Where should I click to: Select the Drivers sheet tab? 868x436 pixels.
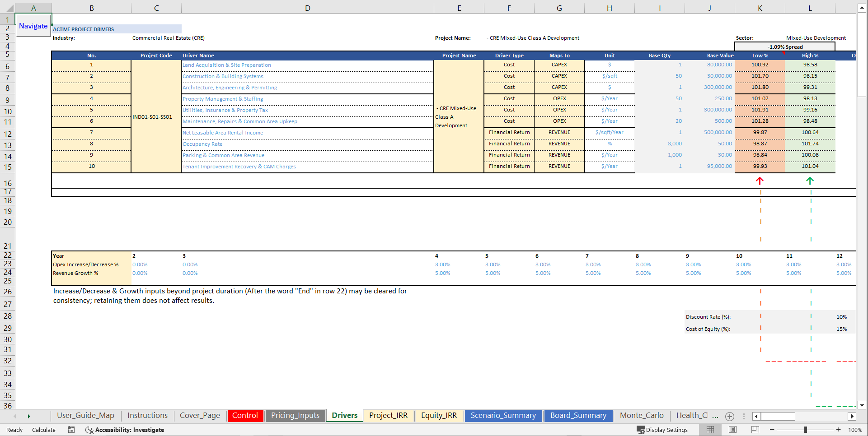coord(344,416)
